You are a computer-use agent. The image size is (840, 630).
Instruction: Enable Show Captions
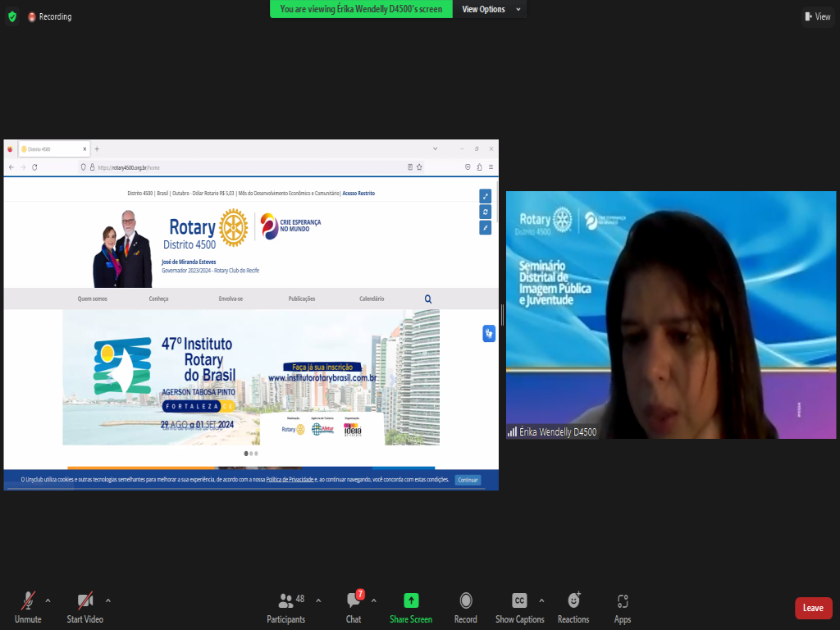tap(519, 600)
